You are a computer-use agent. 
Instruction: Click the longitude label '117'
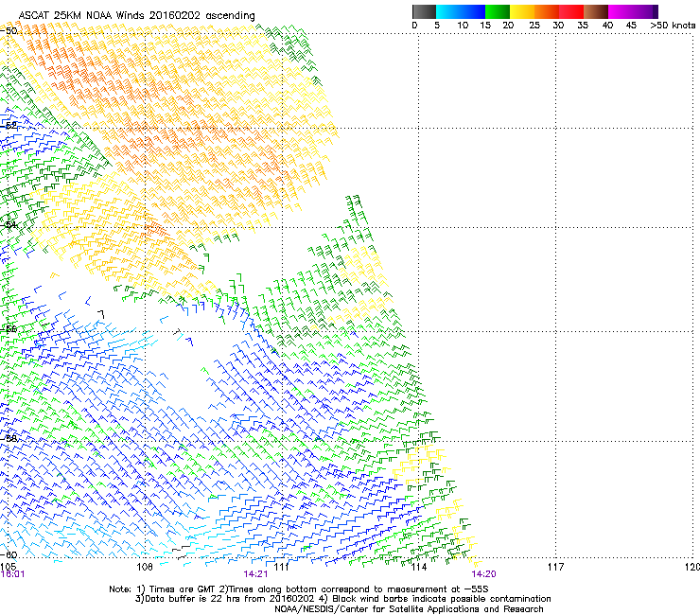555,567
